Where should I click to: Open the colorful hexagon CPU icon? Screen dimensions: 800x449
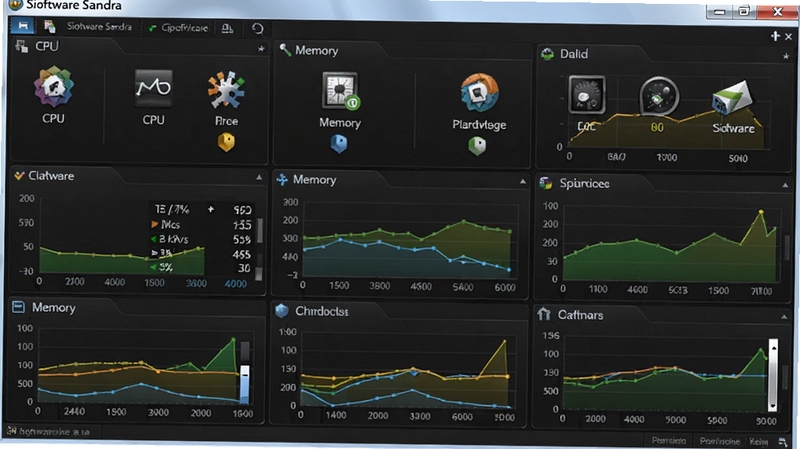tap(54, 86)
